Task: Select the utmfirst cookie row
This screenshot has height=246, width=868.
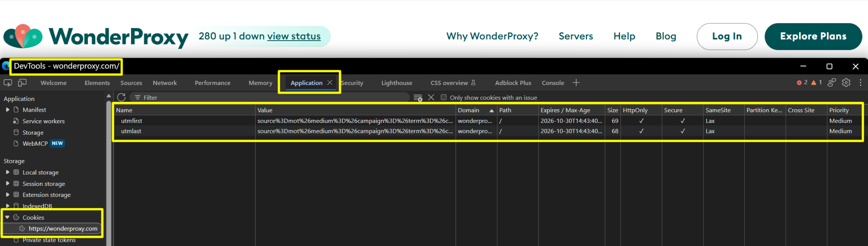Action: (488, 121)
